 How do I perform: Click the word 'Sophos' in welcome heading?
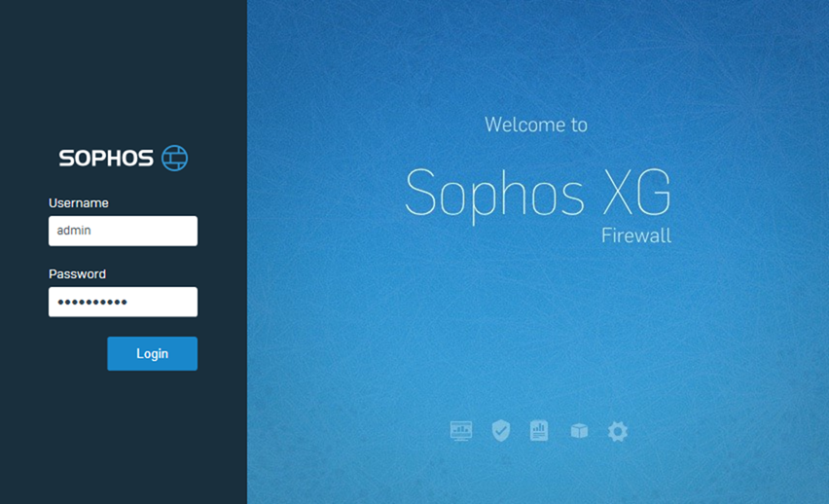[x=495, y=194]
